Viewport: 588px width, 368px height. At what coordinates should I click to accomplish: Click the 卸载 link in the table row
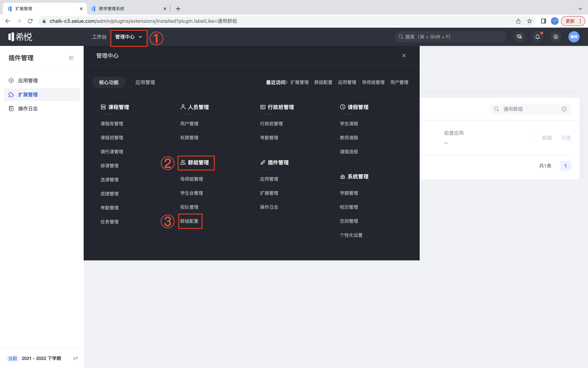point(547,138)
